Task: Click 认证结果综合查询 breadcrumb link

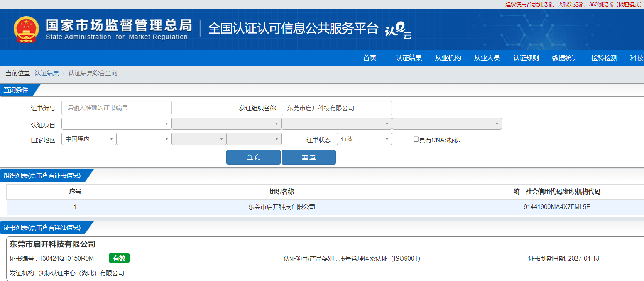Action: 93,73
